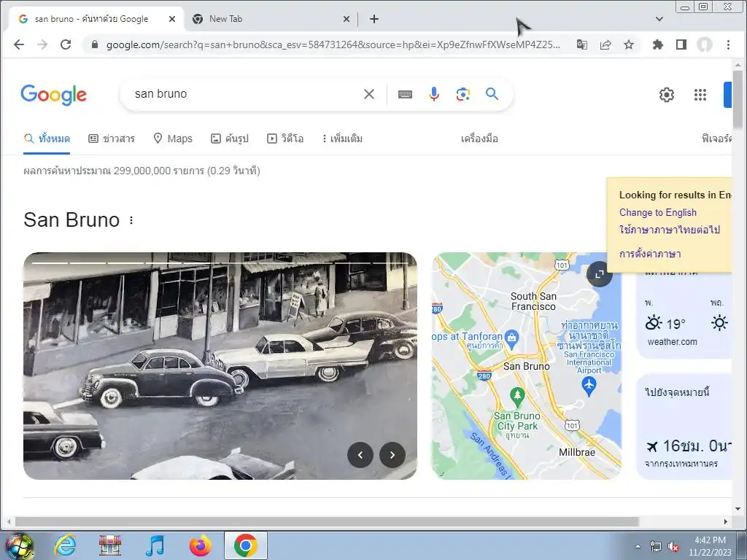Image resolution: width=747 pixels, height=560 pixels.
Task: Click the share page icon in the address bar
Action: [605, 44]
